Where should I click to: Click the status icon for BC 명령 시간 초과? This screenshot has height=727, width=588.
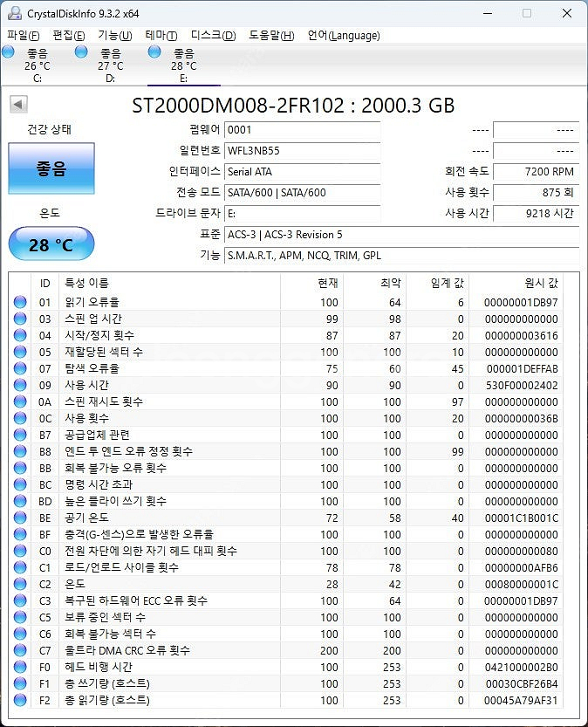tap(20, 484)
